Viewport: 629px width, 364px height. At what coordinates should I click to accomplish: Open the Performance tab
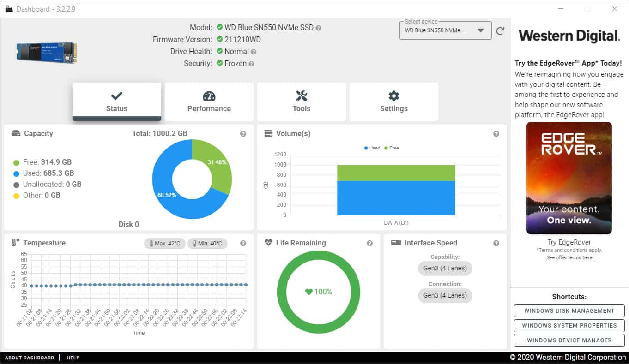click(x=209, y=102)
